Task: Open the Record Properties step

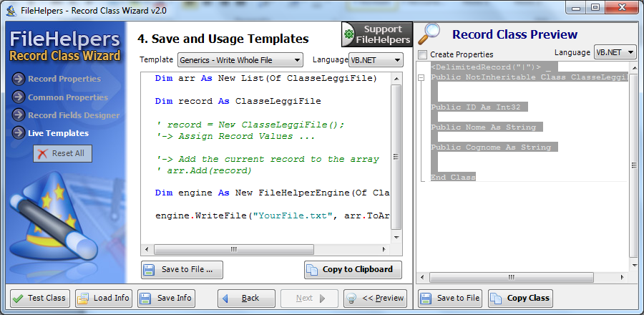Action: pyautogui.click(x=64, y=79)
